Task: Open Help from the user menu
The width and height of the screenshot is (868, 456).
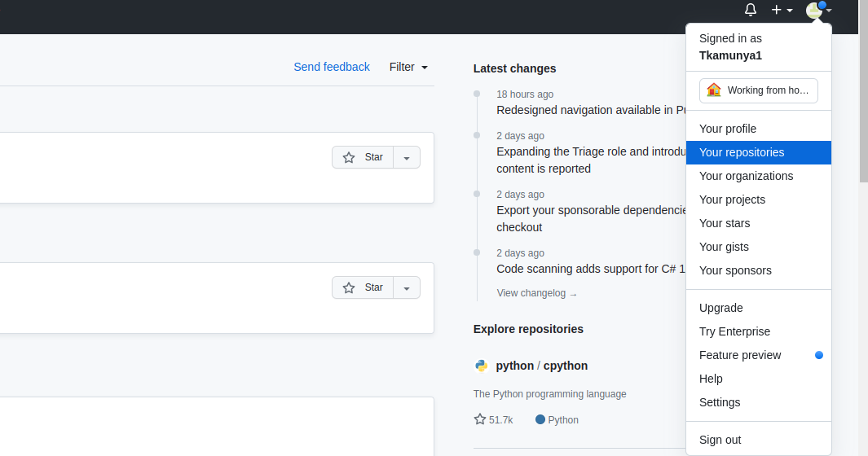Action: (759, 379)
